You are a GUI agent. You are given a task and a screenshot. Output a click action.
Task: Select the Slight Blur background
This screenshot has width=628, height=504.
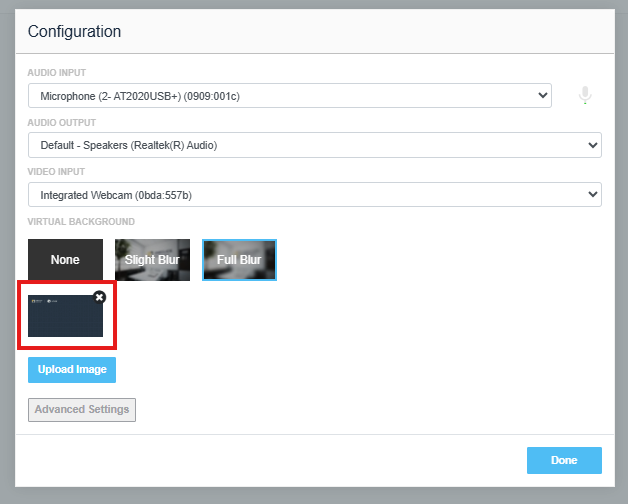coord(152,260)
